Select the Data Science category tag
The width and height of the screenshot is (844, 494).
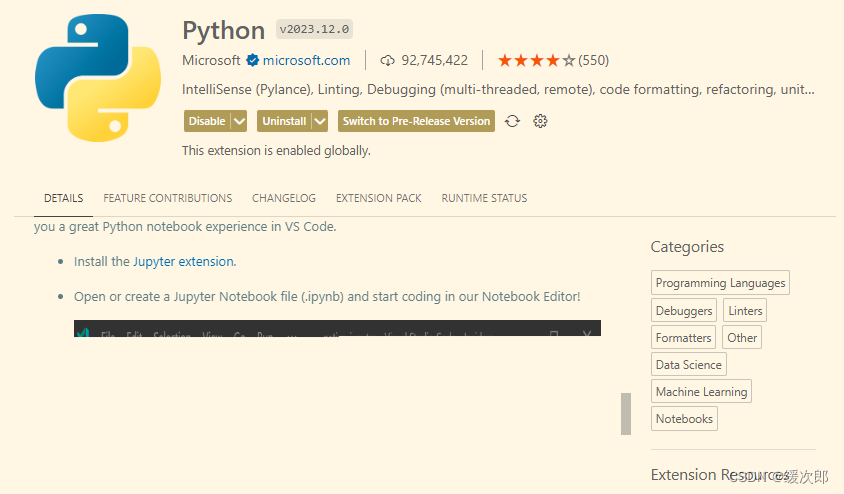688,364
